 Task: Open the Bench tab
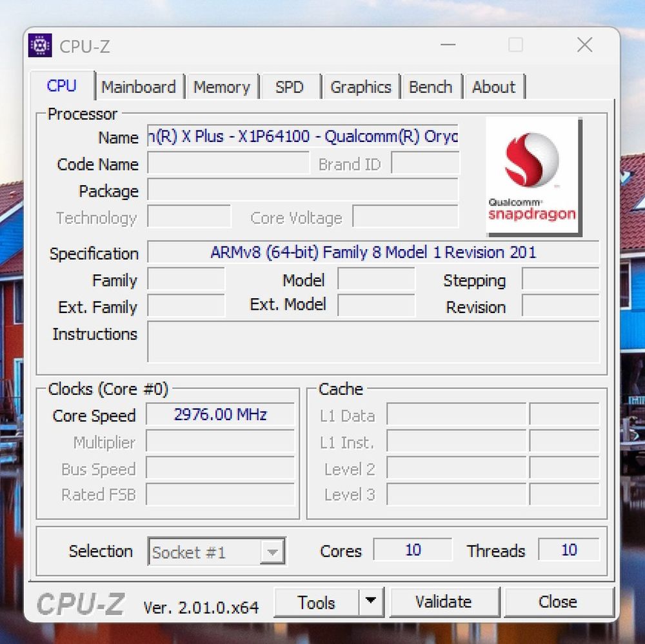pos(430,87)
